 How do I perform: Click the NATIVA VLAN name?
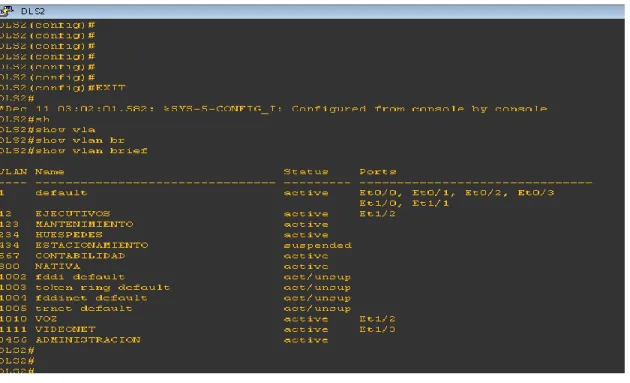(x=57, y=266)
